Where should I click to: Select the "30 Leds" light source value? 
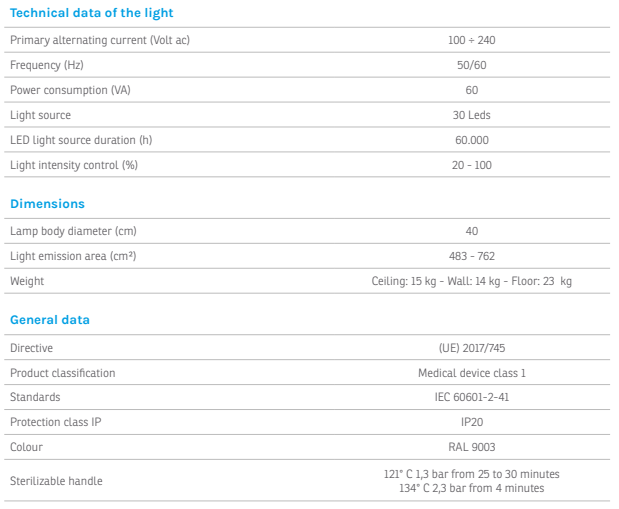click(472, 115)
